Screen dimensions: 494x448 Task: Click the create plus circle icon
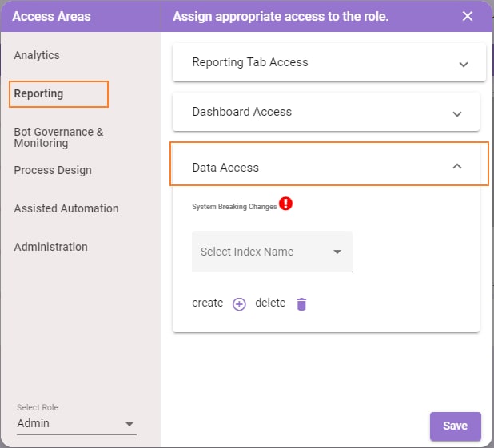point(239,304)
